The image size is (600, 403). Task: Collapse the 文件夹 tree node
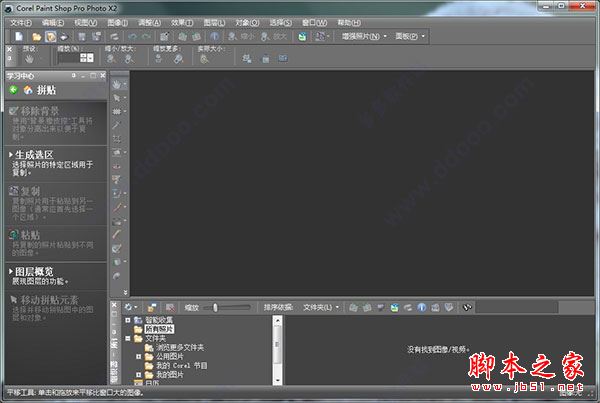click(x=128, y=338)
